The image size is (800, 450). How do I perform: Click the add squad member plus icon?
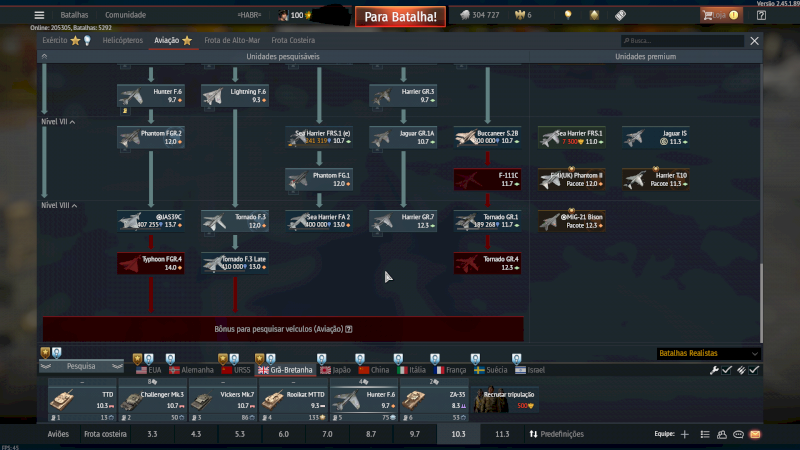pos(685,435)
